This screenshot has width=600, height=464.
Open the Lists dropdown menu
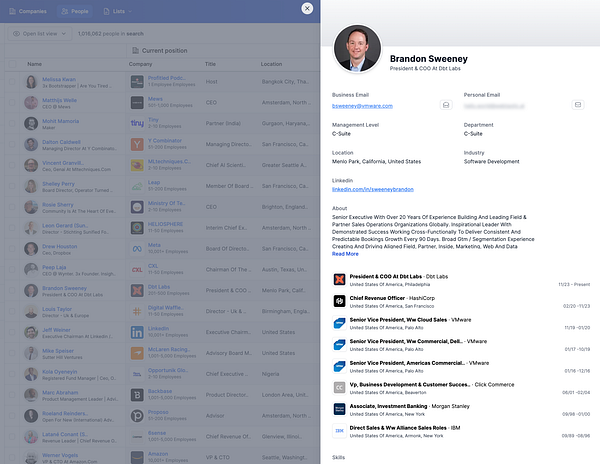point(117,11)
